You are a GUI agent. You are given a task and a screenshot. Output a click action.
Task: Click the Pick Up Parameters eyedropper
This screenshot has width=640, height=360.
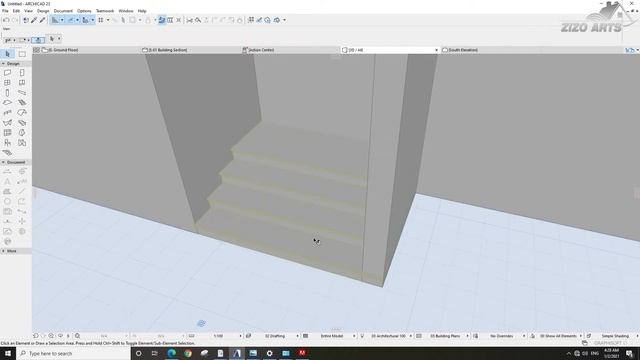[34, 20]
